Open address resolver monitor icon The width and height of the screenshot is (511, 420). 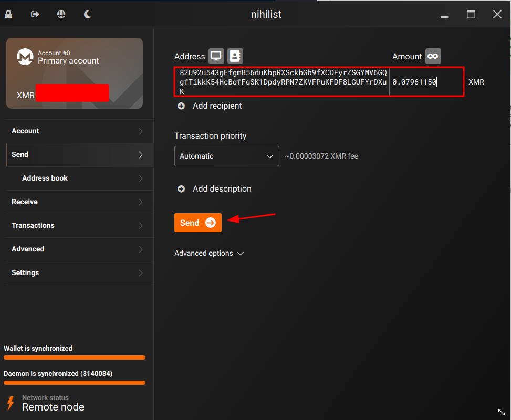pos(216,56)
